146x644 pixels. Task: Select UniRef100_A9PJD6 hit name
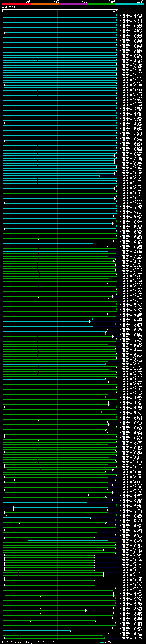[131, 70]
